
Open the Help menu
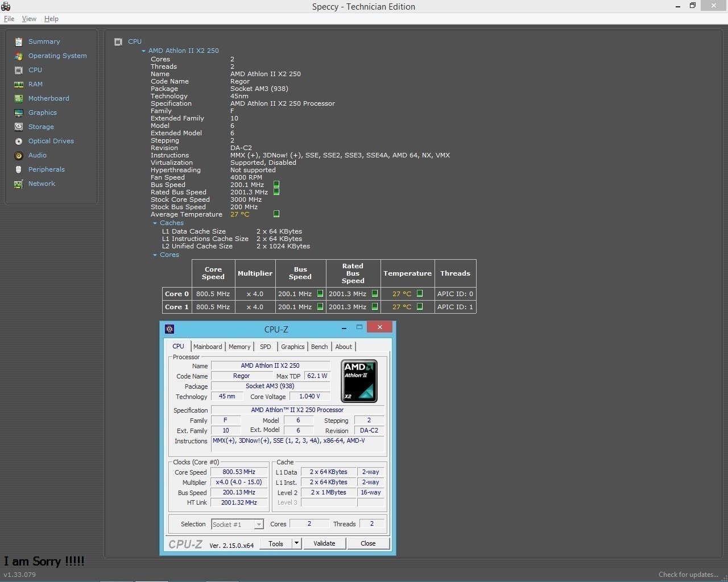click(x=51, y=19)
